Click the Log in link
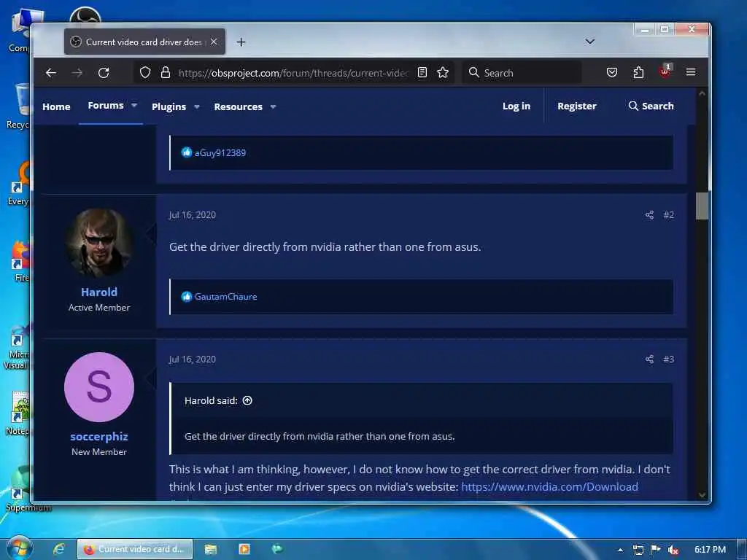 [516, 106]
